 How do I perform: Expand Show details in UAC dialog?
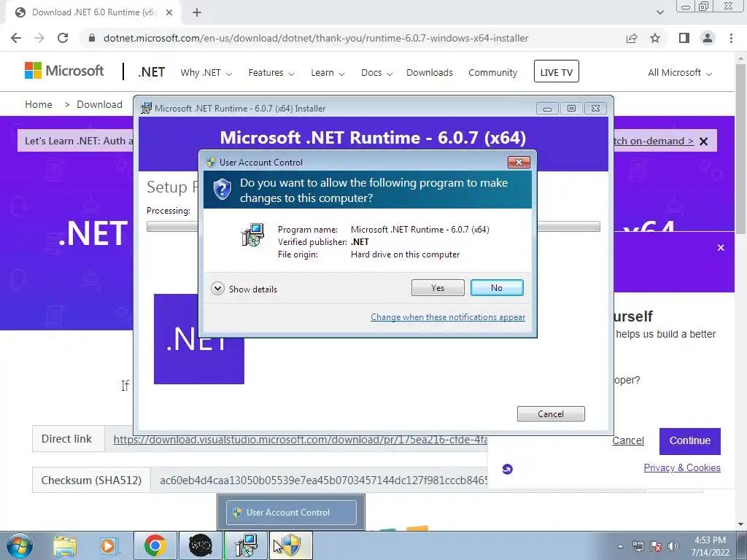tap(244, 289)
